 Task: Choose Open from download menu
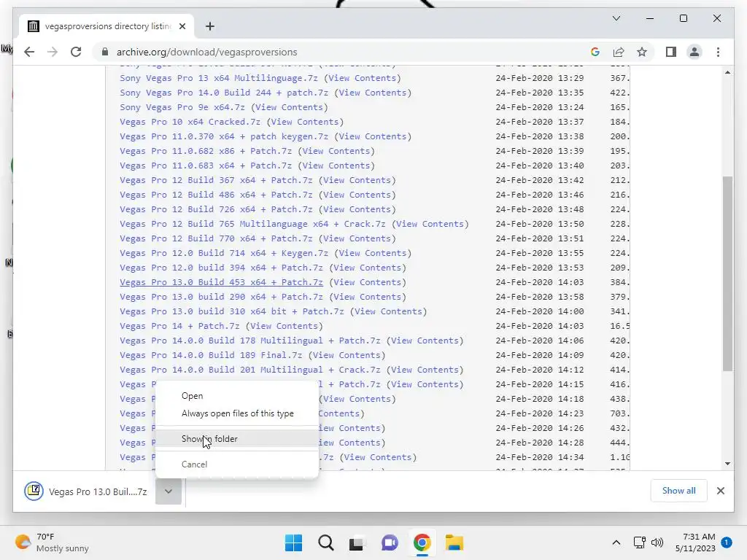coord(192,396)
